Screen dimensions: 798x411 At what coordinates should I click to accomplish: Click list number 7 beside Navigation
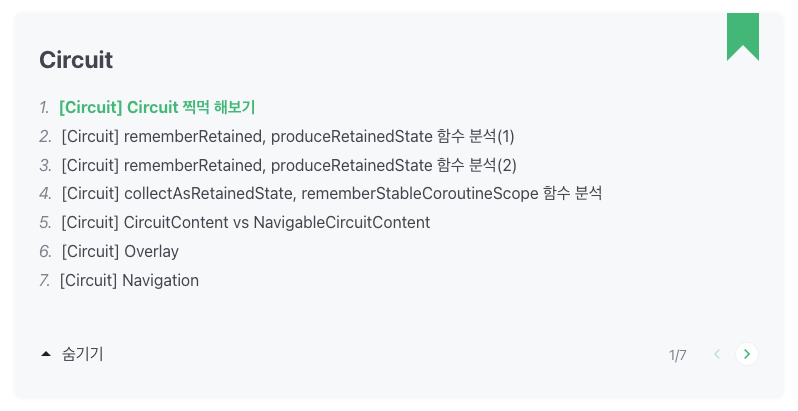45,280
